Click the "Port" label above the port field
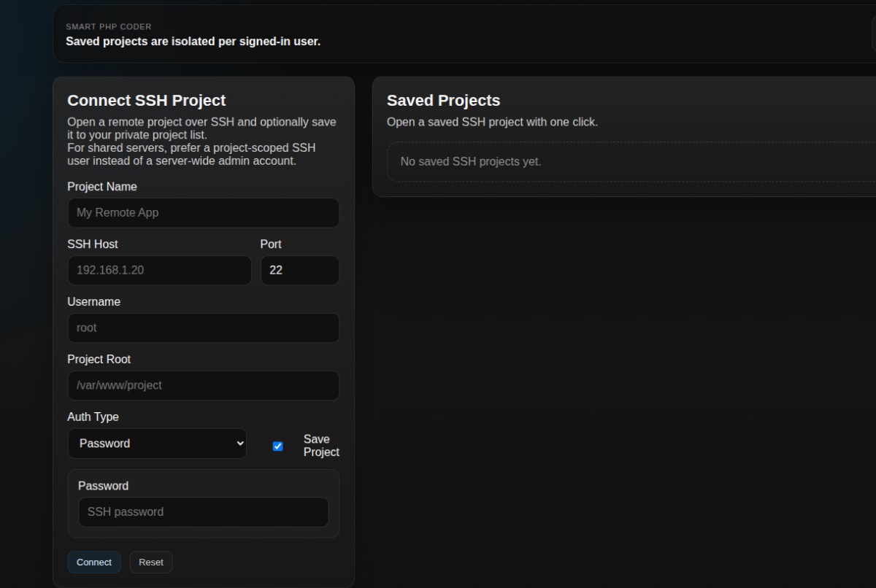The image size is (876, 588). [x=271, y=244]
